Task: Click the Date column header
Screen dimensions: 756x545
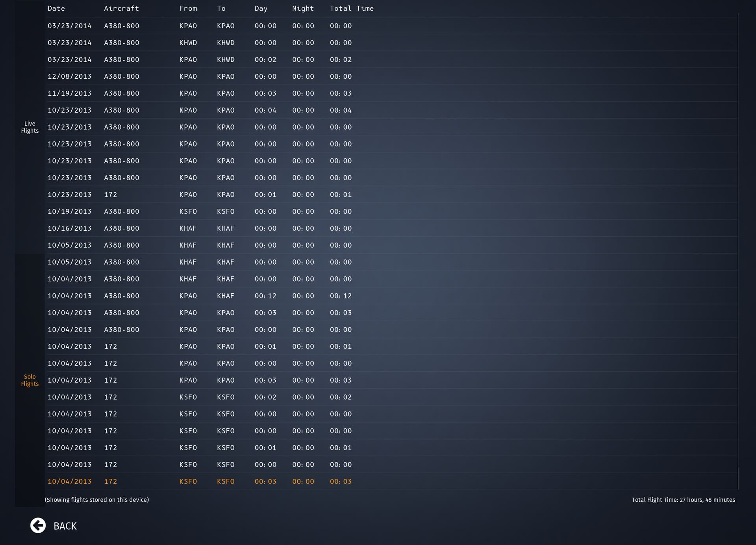Action: 56,8
